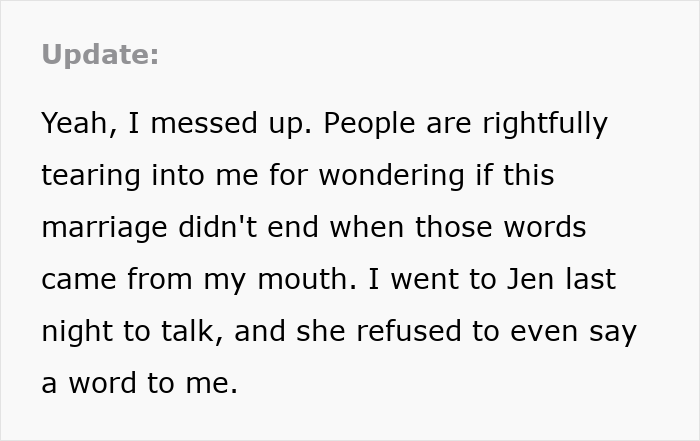Click the word 'night' starting fifth line
This screenshot has width=700, height=441.
[x=75, y=332]
